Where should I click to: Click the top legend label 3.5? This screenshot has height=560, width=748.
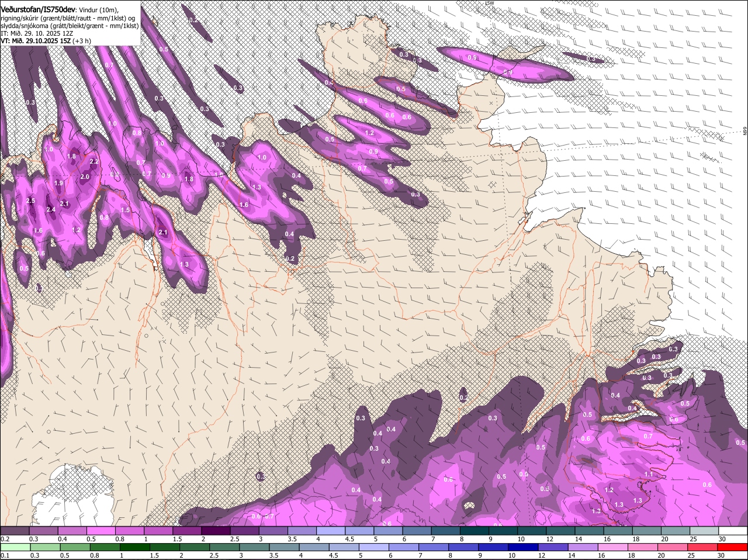293,539
